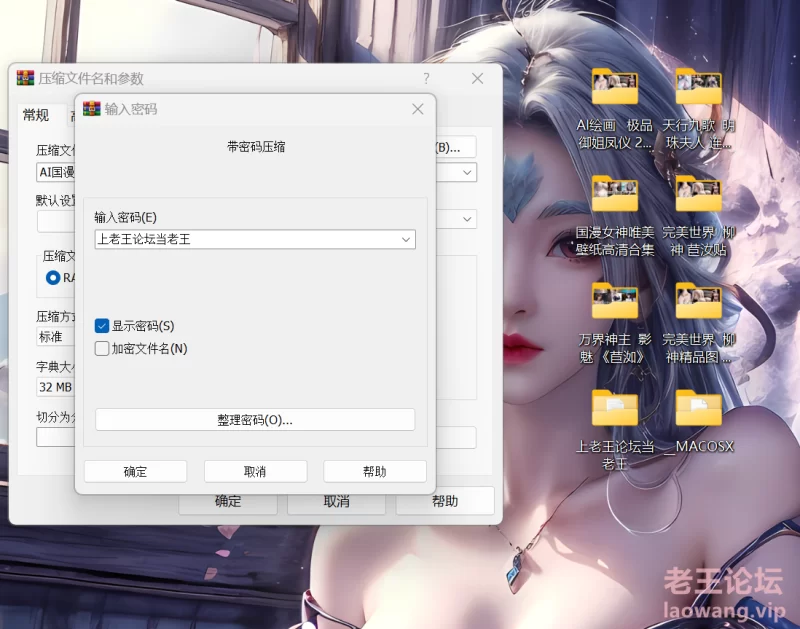The height and width of the screenshot is (629, 800).
Task: Enable the 加密文件名(N) checkbox
Action: (102, 349)
